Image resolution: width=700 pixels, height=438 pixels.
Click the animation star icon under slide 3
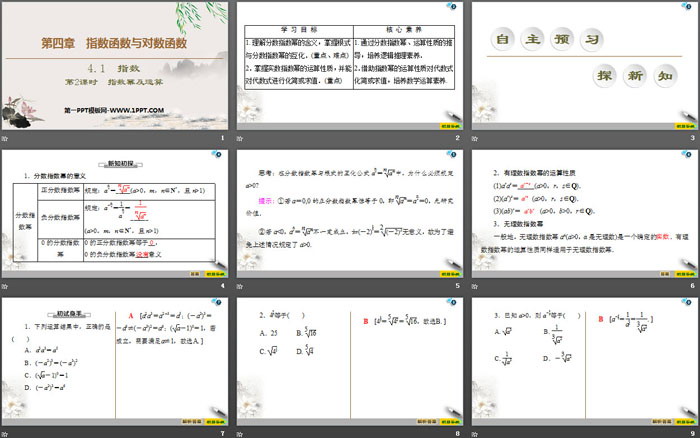coord(473,139)
